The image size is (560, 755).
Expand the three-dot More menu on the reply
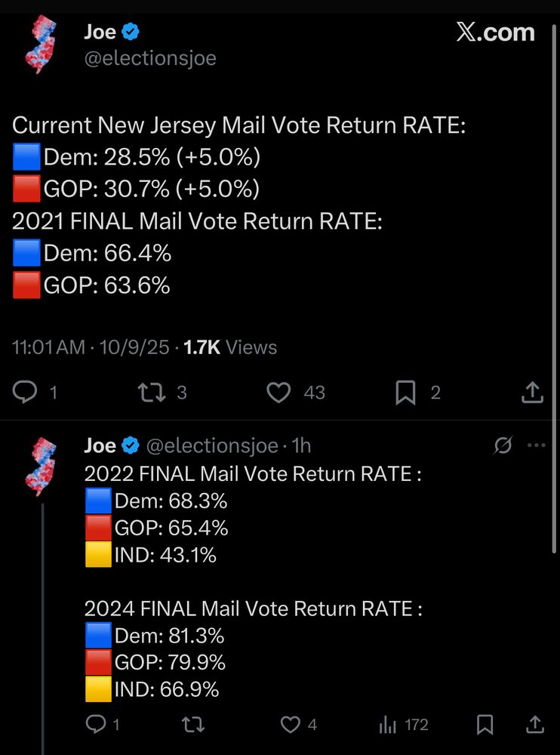(x=536, y=445)
